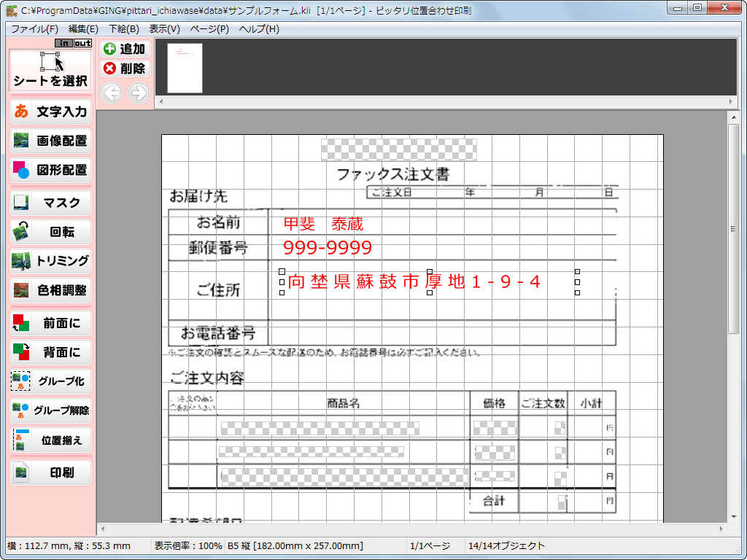Group objects with グループ化

50,381
